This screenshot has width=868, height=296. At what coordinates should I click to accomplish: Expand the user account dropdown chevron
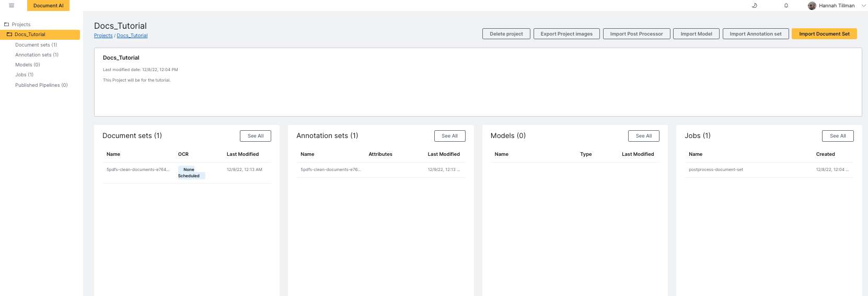point(863,6)
